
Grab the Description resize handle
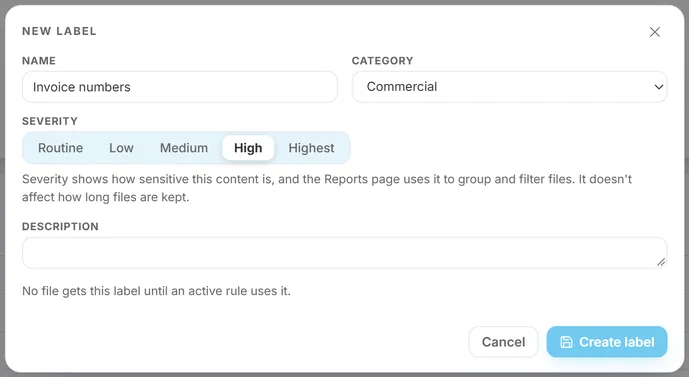tap(661, 262)
